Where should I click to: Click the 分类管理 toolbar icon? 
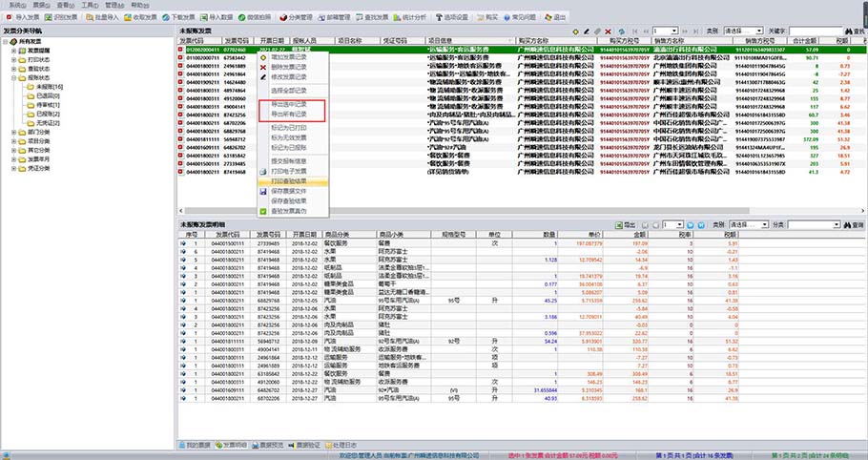298,18
